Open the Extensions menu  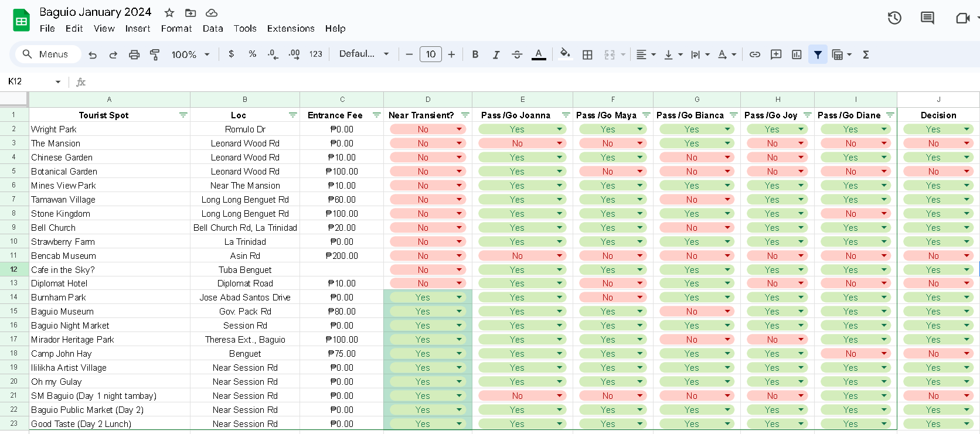(291, 28)
